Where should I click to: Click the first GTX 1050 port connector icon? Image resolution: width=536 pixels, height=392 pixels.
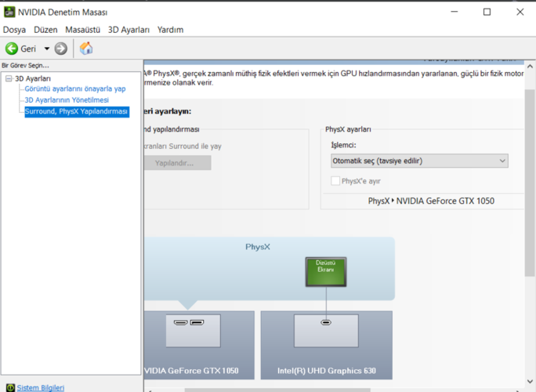coord(180,322)
